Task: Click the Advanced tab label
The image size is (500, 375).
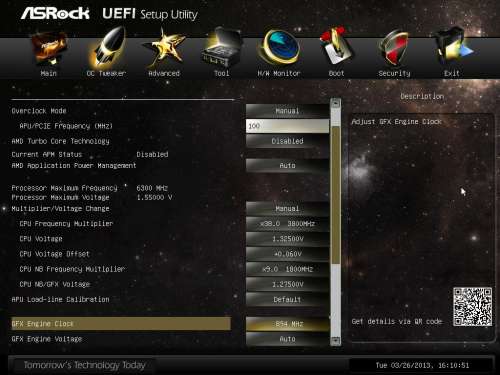Action: point(164,73)
